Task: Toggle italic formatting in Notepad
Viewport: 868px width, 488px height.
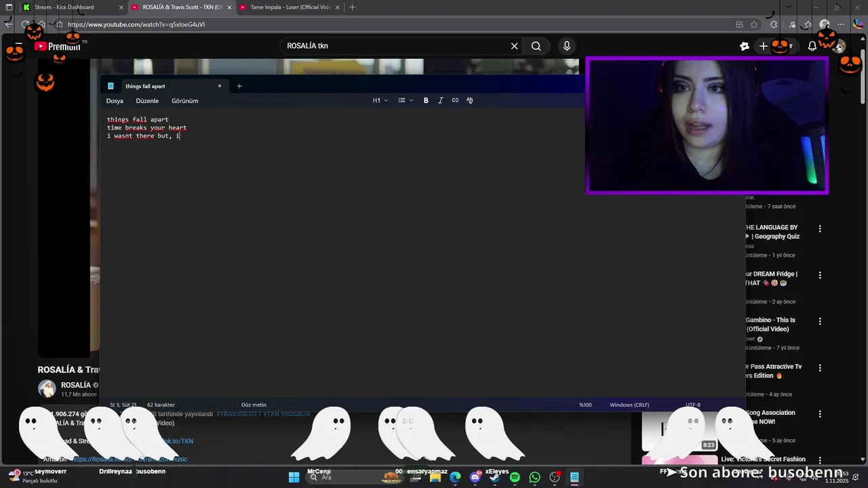Action: tap(440, 100)
